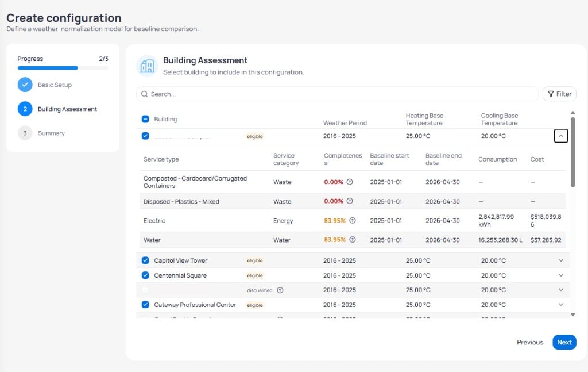Click Next button

564,342
